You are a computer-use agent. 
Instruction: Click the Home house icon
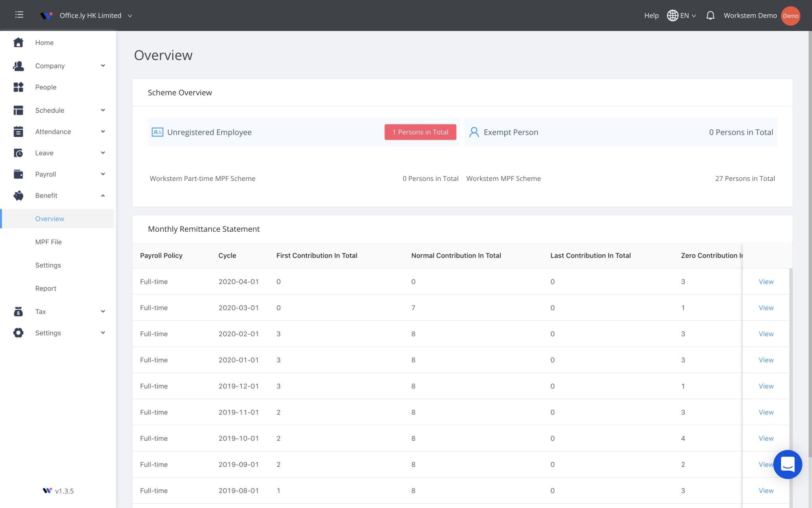[18, 42]
